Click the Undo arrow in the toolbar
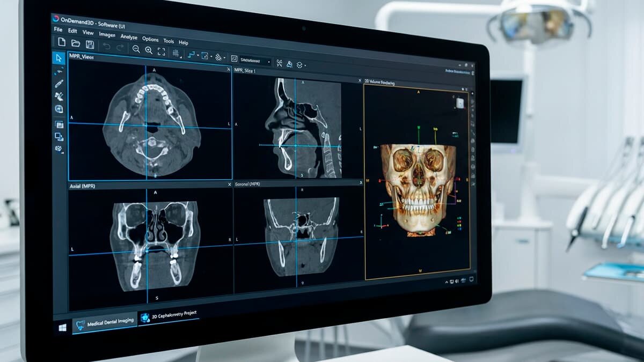Screen dimensions: 644x362 pos(106,47)
